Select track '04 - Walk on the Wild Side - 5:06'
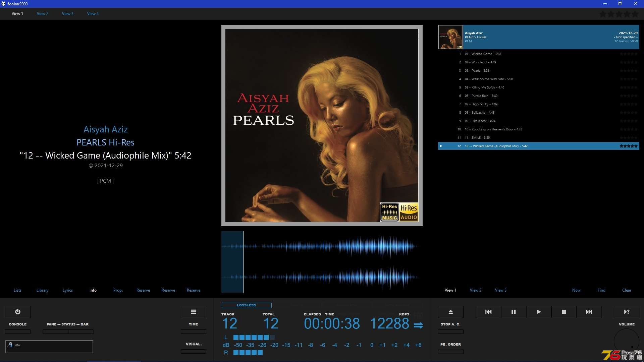The image size is (644, 362). 539,79
